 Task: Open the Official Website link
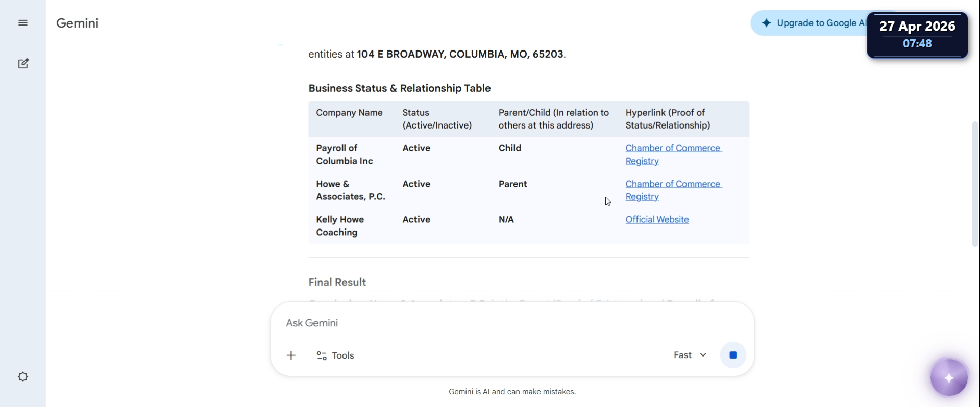click(657, 220)
